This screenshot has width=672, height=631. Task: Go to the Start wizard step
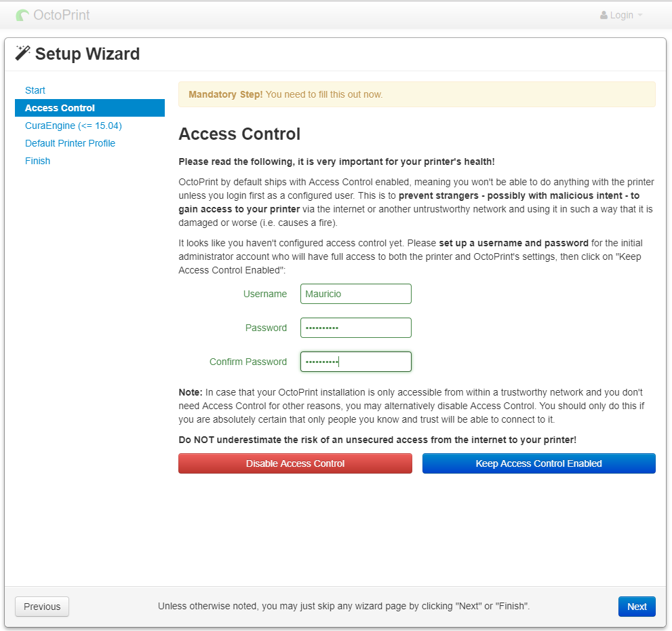pos(35,90)
